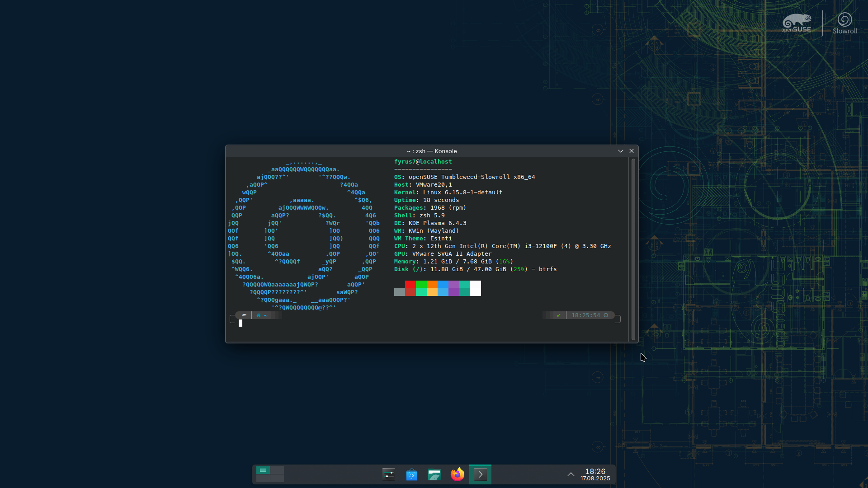
Task: Open System Settings from the taskbar
Action: (x=388, y=474)
